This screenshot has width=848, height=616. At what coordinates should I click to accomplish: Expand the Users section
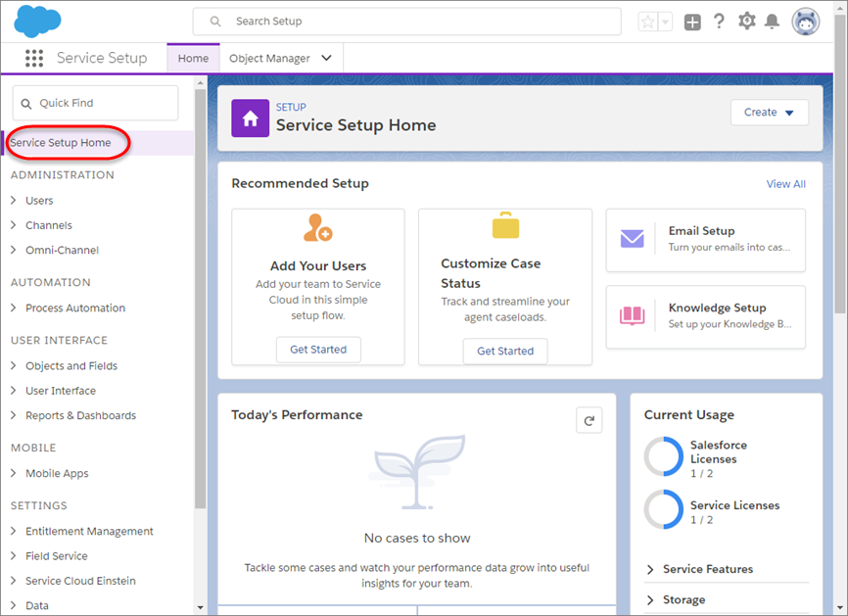pyautogui.click(x=14, y=200)
